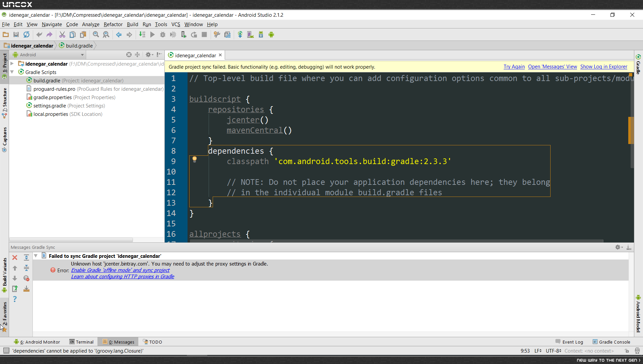Open the 6: Android Monitor tab

tap(37, 342)
